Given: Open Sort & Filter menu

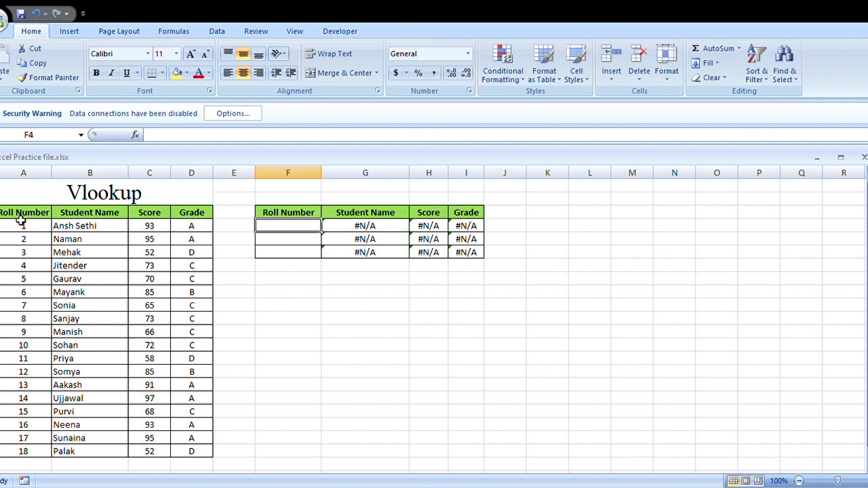Looking at the screenshot, I should coord(757,64).
